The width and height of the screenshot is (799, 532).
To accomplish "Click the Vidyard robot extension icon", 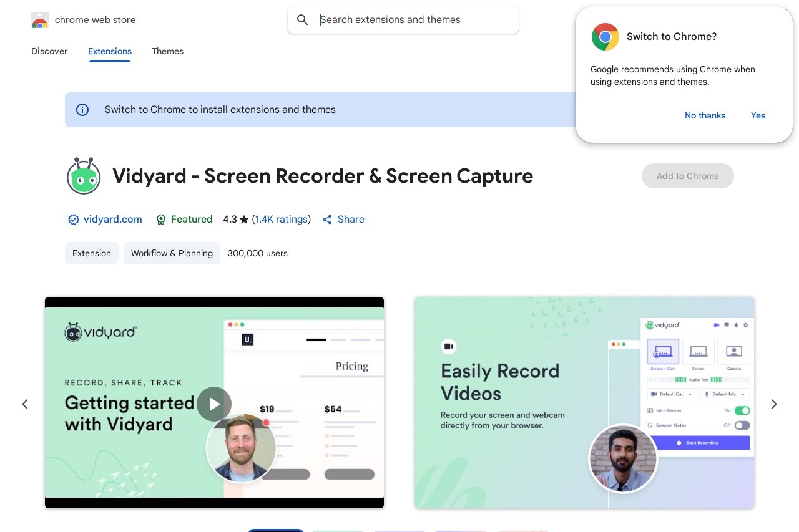I will pyautogui.click(x=84, y=176).
